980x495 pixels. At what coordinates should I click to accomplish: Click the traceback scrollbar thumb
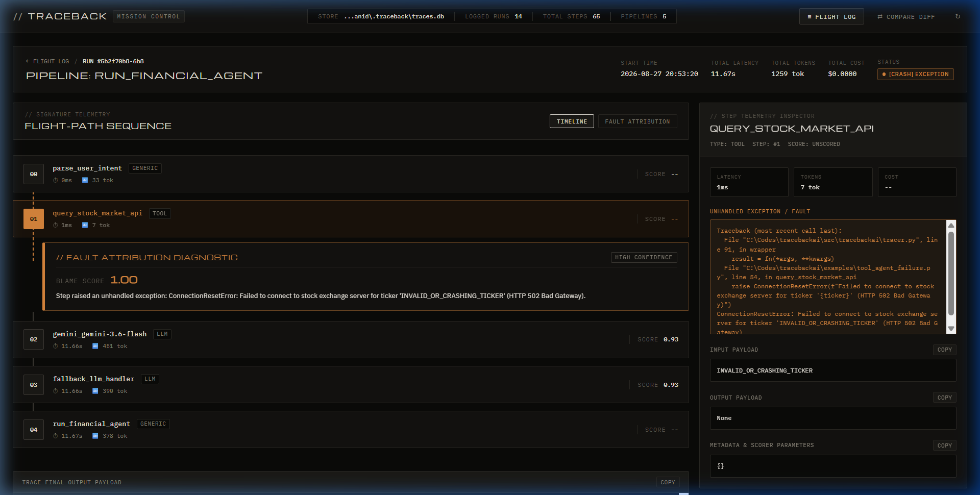[951, 274]
